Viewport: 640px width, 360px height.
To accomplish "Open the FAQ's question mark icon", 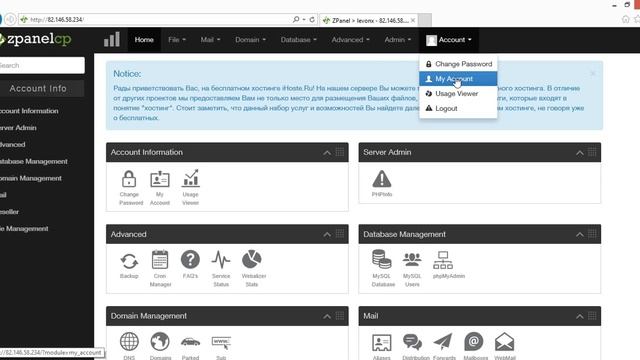I will pos(190,260).
